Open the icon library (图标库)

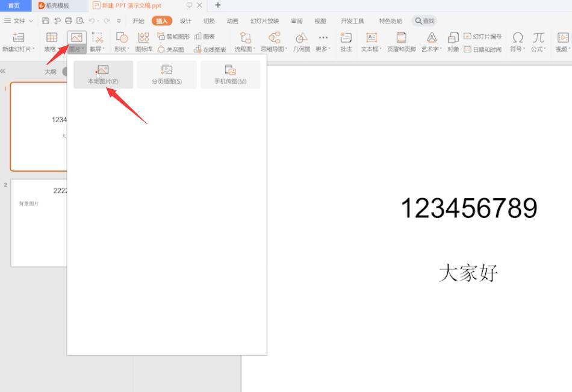pyautogui.click(x=144, y=42)
